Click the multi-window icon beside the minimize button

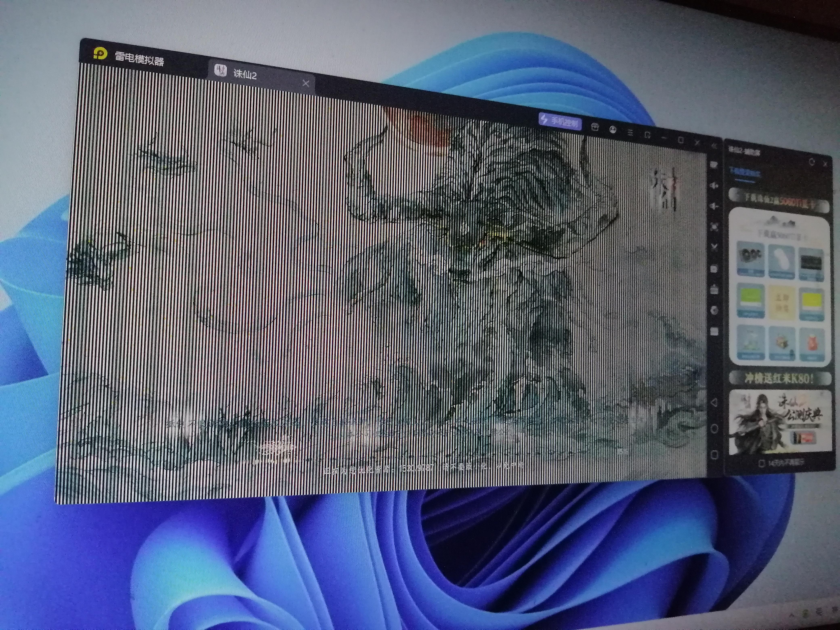(x=648, y=135)
